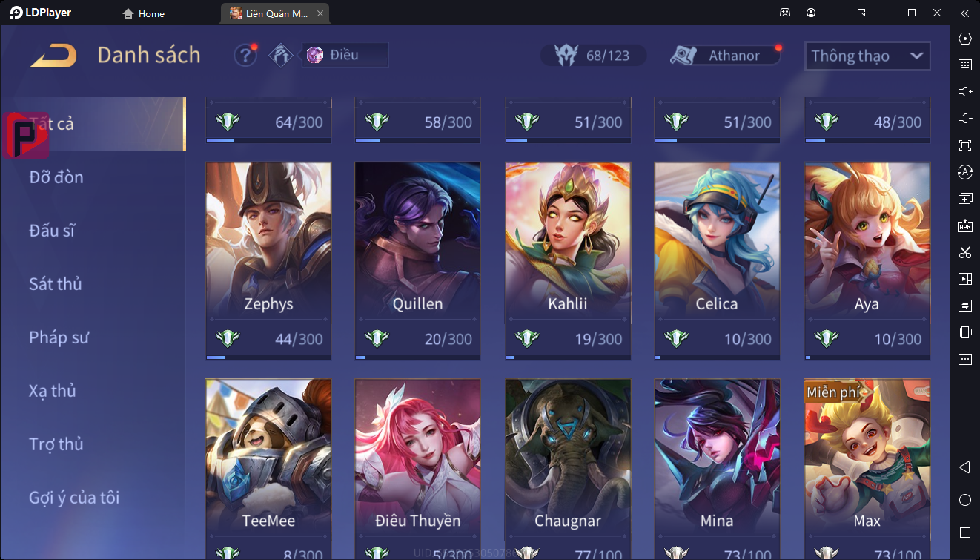Expand the Thông thạo sort dropdown
980x560 pixels.
point(867,56)
